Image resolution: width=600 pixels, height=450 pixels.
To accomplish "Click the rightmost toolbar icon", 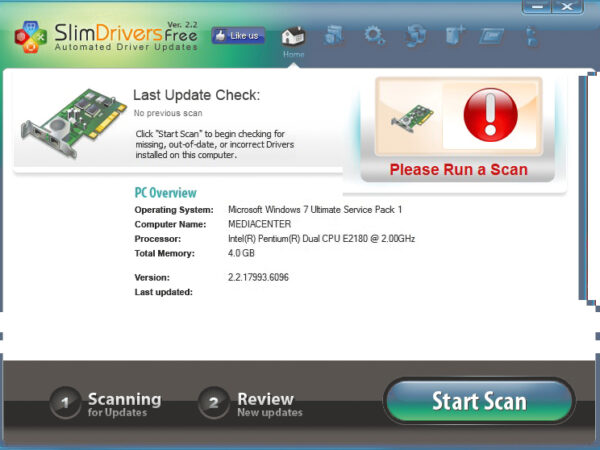I will (531, 36).
